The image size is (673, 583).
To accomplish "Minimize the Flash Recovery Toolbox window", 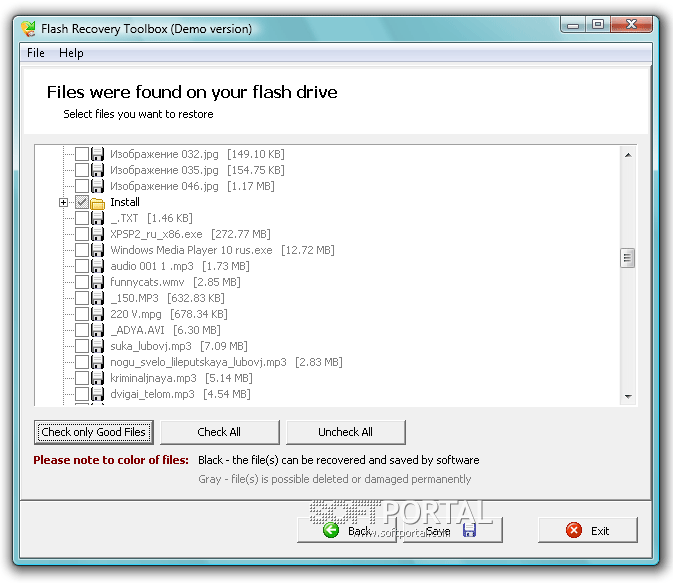I will coord(573,24).
